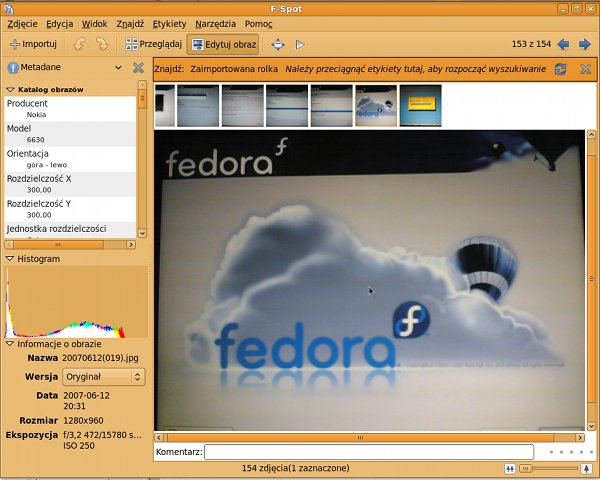Select the yellow dialog thumbnail in filmstrip
The width and height of the screenshot is (600, 480).
click(420, 106)
